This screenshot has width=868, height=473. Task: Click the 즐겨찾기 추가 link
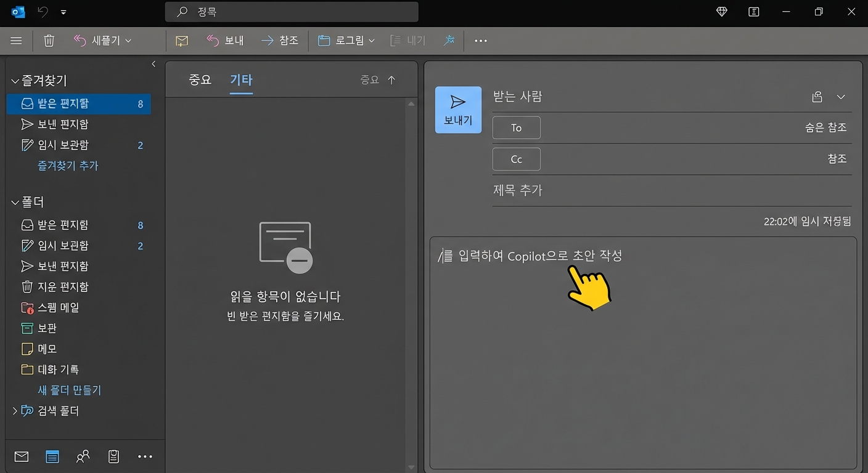[x=68, y=166]
